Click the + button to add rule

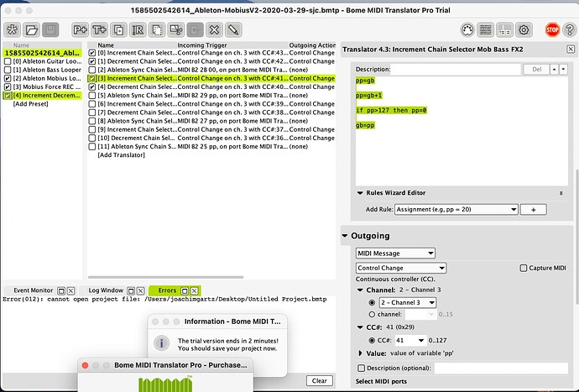click(533, 210)
